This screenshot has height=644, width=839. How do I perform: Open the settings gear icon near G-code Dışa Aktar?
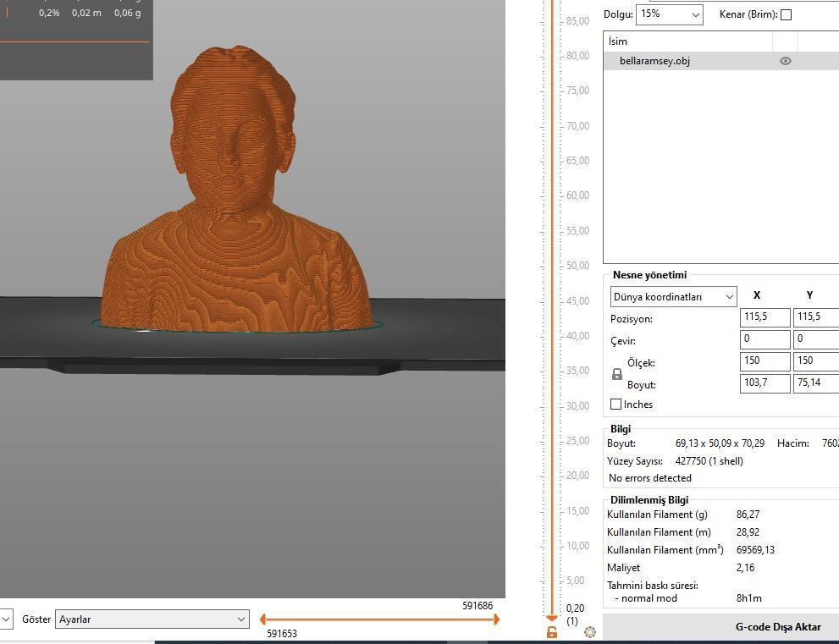tap(590, 632)
